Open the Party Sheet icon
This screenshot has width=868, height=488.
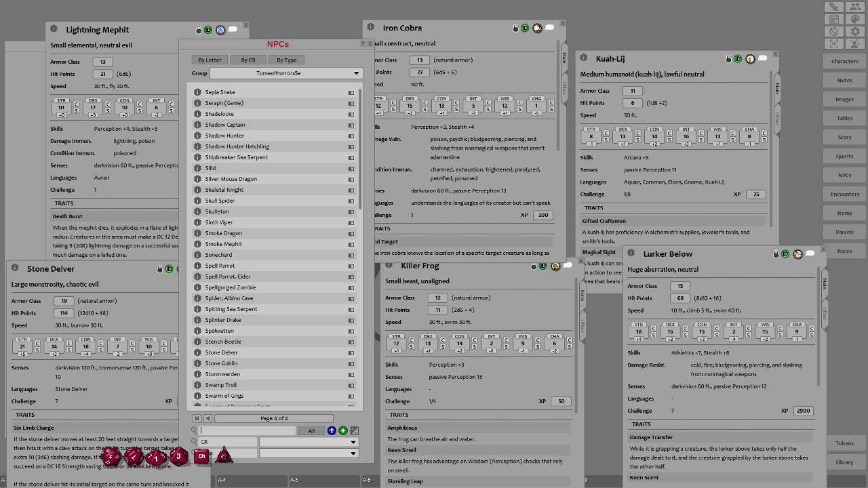click(x=855, y=7)
